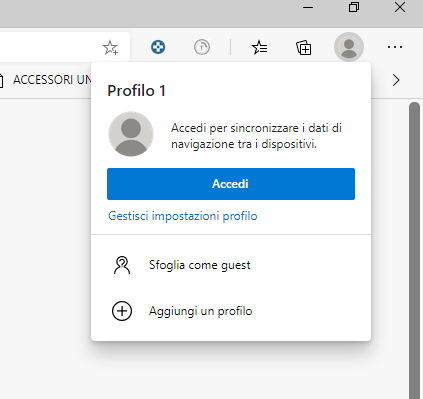Screen dimensions: 423x399
Task: Open the blue circular extension icon
Action: [158, 47]
